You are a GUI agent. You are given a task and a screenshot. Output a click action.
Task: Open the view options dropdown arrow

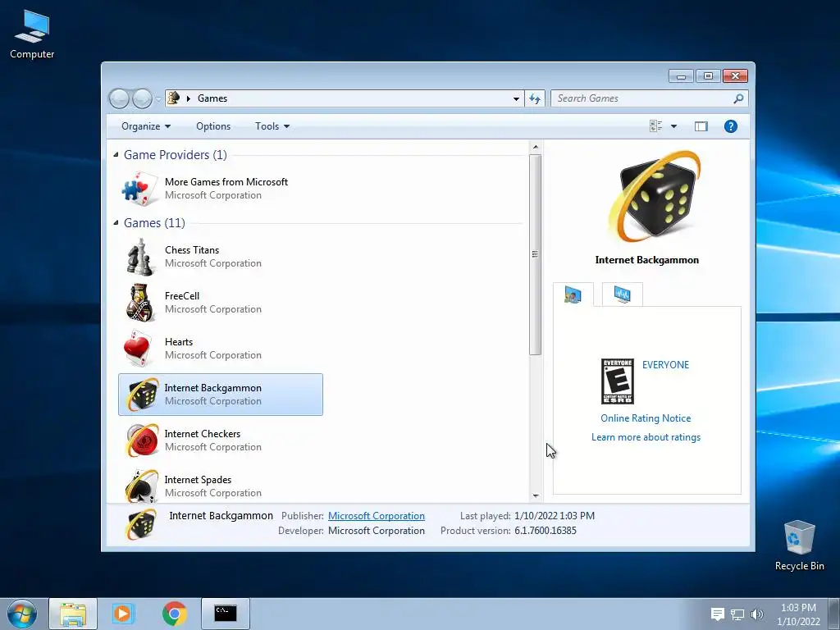coord(673,126)
